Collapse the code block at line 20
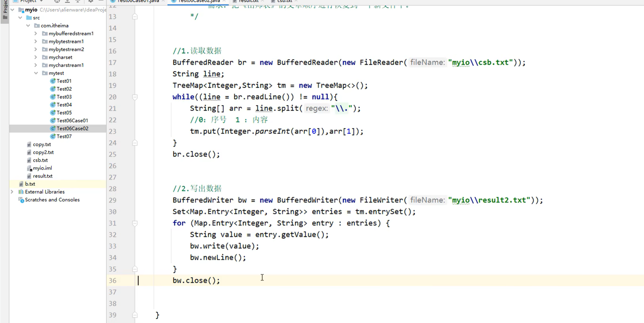Image resolution: width=644 pixels, height=323 pixels. pos(135,97)
